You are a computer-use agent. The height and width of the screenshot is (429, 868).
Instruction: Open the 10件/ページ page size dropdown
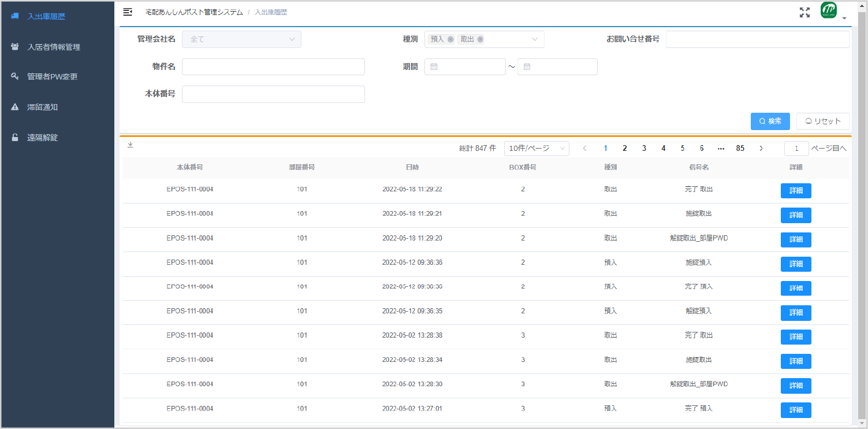[537, 149]
